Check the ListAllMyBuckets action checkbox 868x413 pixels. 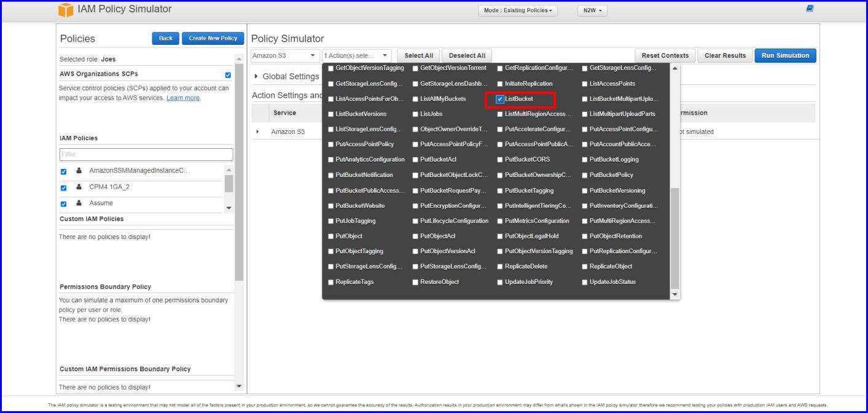coord(415,99)
